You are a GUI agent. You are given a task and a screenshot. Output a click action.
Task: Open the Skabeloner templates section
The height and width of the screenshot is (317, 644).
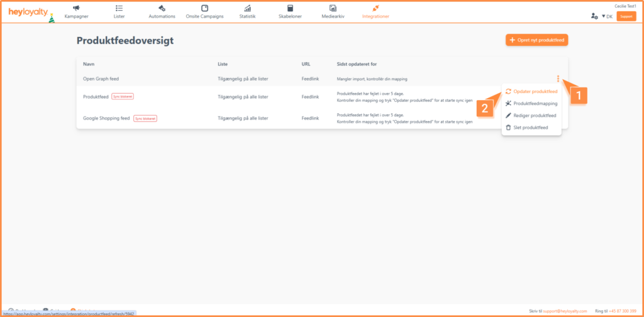[x=290, y=12]
